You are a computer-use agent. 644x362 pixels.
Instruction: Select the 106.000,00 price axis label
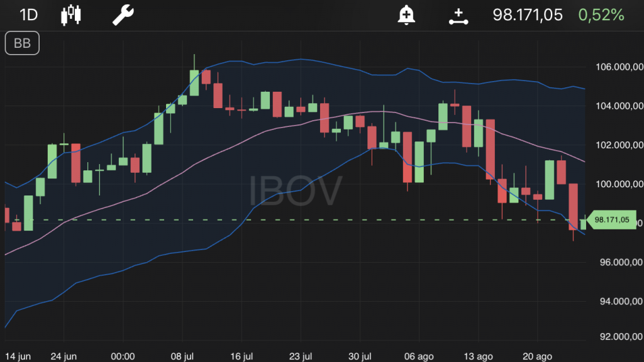click(x=619, y=67)
